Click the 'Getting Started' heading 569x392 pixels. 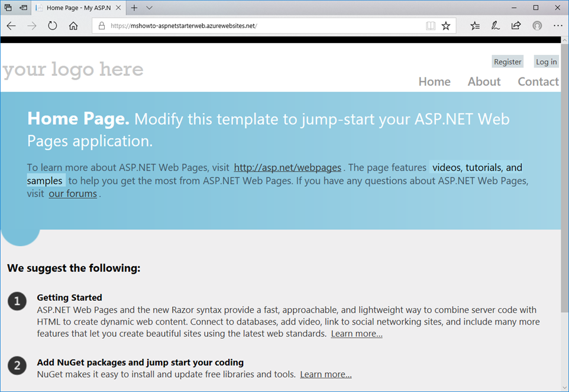tap(69, 298)
